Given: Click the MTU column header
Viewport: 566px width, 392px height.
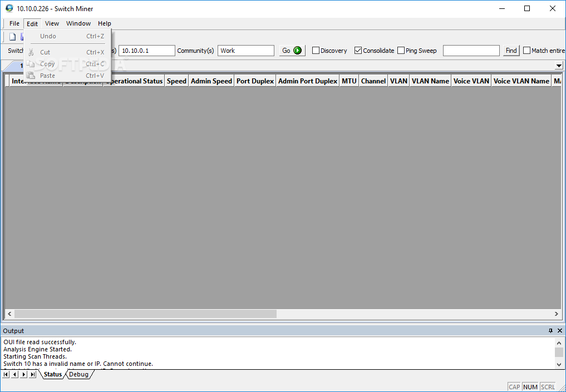Looking at the screenshot, I should 349,81.
